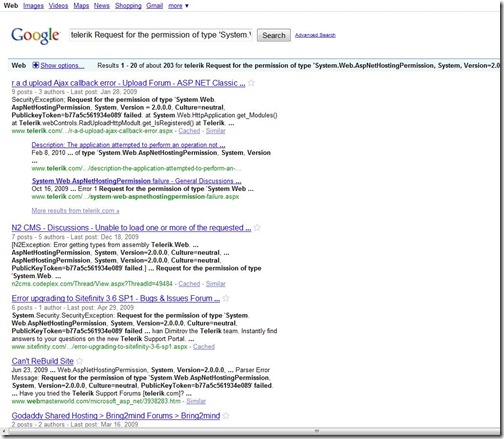Open Advanced Search link
This screenshot has height=439, width=504.
tap(315, 35)
